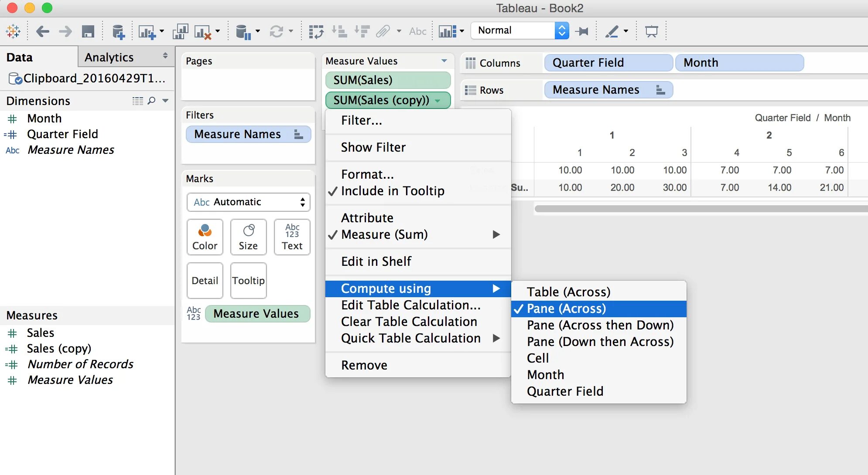The height and width of the screenshot is (475, 868).
Task: Click the Tooltip marks button
Action: coord(248,281)
